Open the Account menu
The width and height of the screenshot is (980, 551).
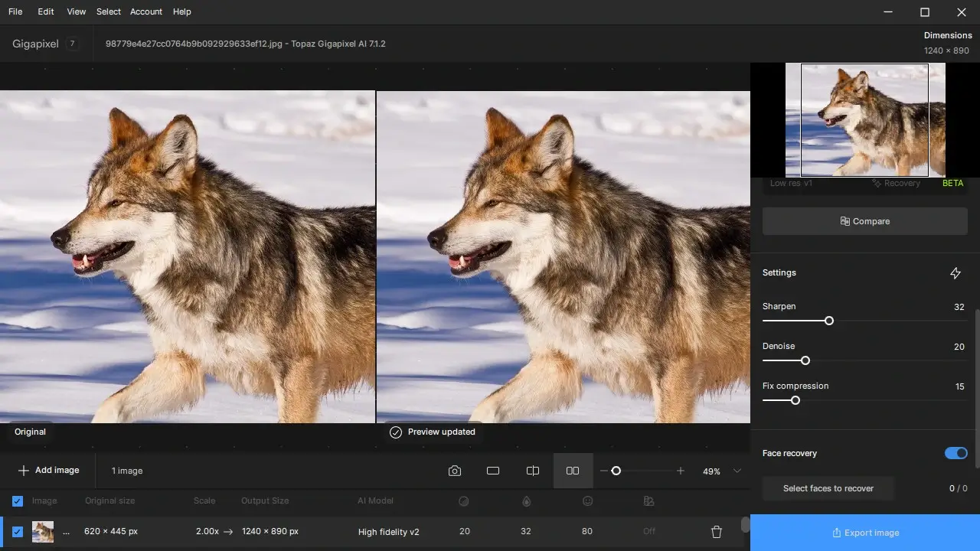(x=145, y=11)
